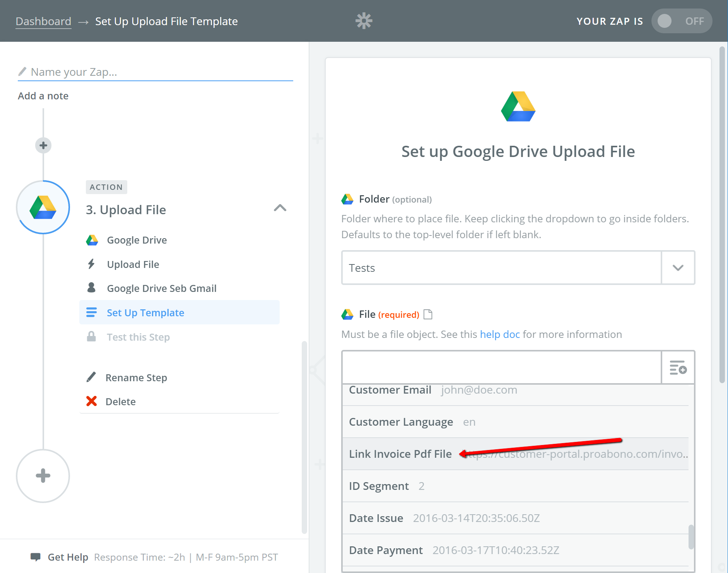Click the red X delete icon

click(91, 401)
